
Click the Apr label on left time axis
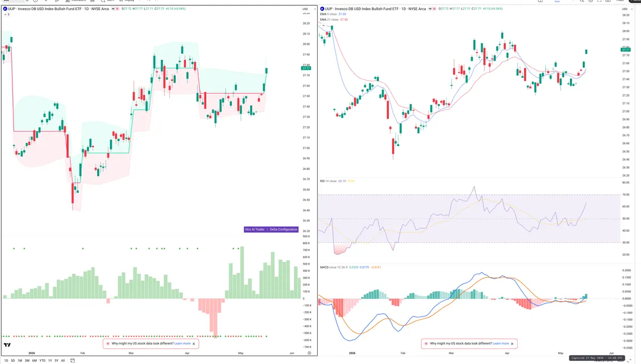187,353
